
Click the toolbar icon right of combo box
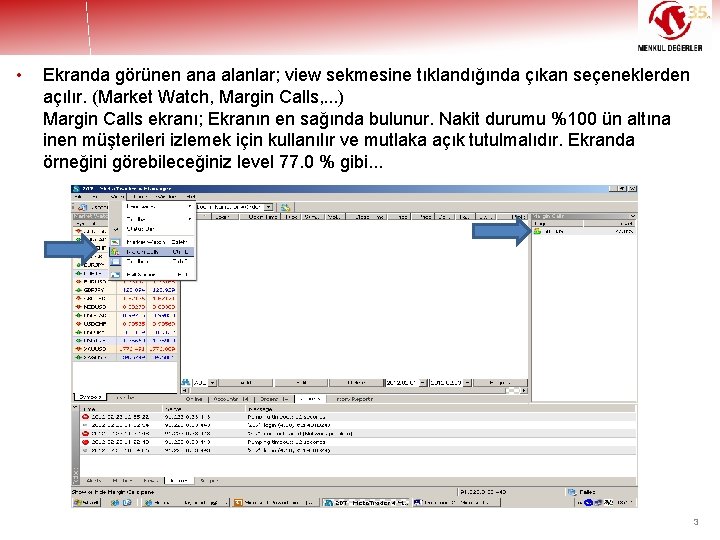[x=286, y=207]
